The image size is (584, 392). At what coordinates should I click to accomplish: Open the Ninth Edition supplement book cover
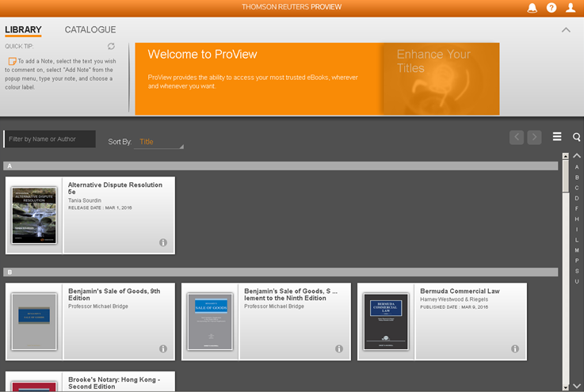click(x=211, y=322)
